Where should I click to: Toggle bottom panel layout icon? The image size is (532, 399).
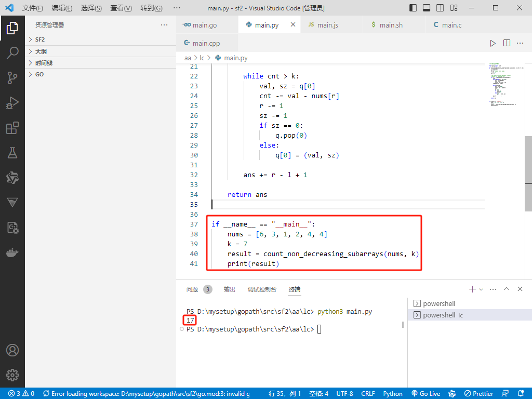click(427, 8)
